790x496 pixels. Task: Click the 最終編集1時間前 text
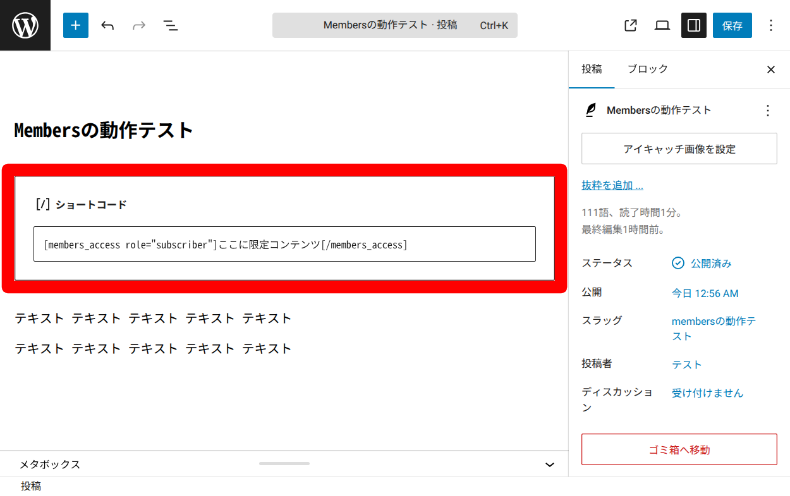pos(624,230)
